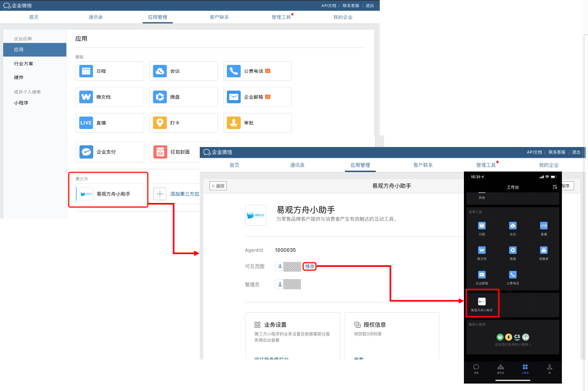This screenshot has height=391, width=588.
Task: Open 授权信息 card in front window
Action: (391, 336)
